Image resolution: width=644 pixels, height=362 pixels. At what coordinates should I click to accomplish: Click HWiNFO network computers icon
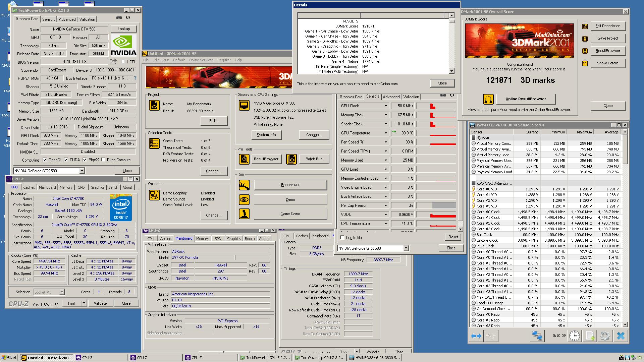click(x=537, y=336)
